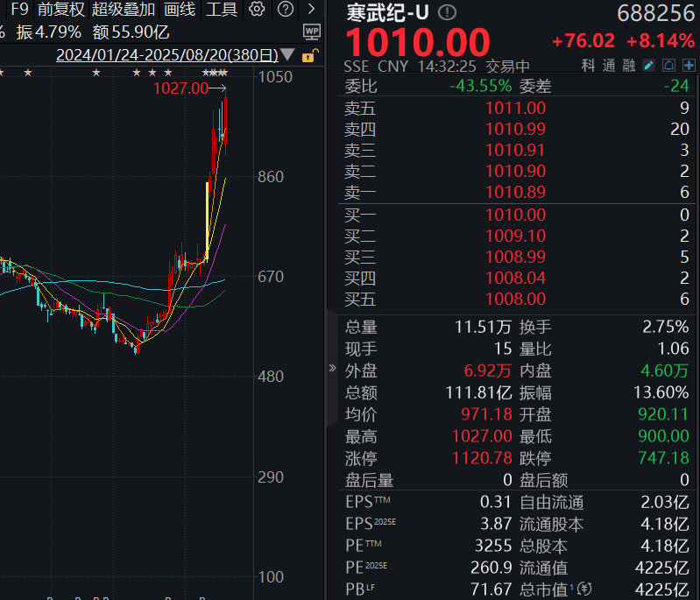Image resolution: width=700 pixels, height=600 pixels.
Task: Toggle the yellow date range lock
Action: pyautogui.click(x=310, y=55)
